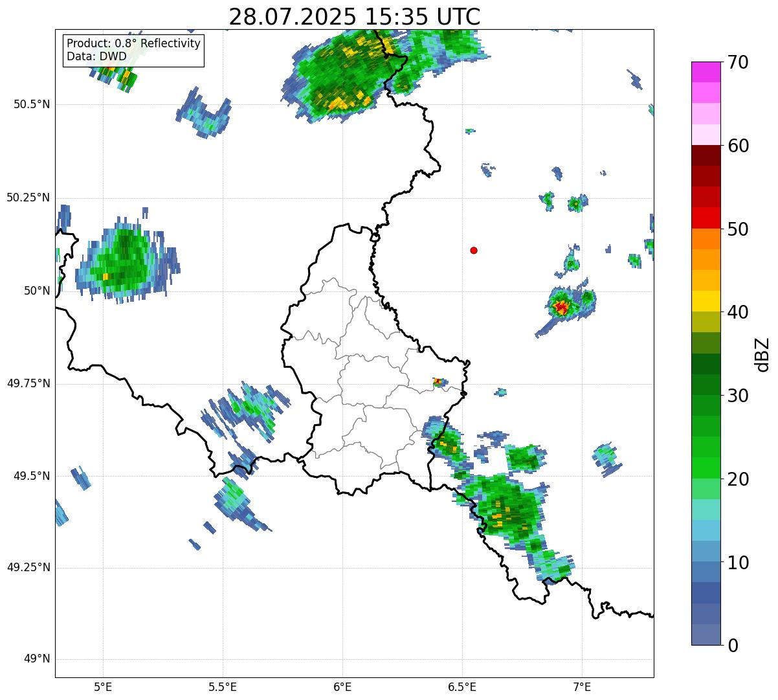Image resolution: width=778 pixels, height=700 pixels.
Task: Click the 50.25°N latitude label
Action: pyautogui.click(x=28, y=198)
